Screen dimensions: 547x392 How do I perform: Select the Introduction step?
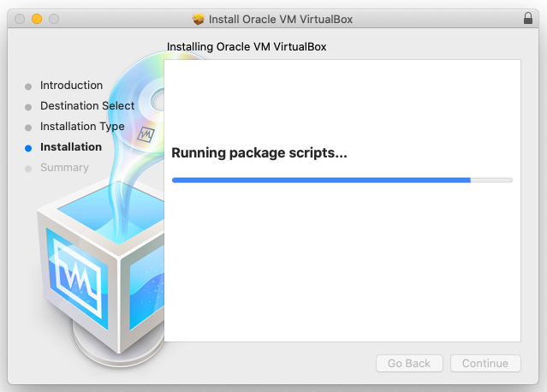click(x=71, y=86)
